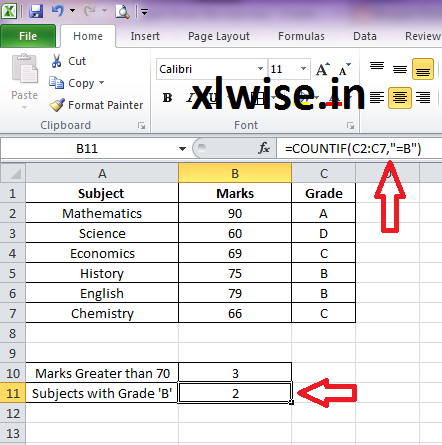Switch to the Home tab
This screenshot has width=442, height=445.
click(88, 36)
